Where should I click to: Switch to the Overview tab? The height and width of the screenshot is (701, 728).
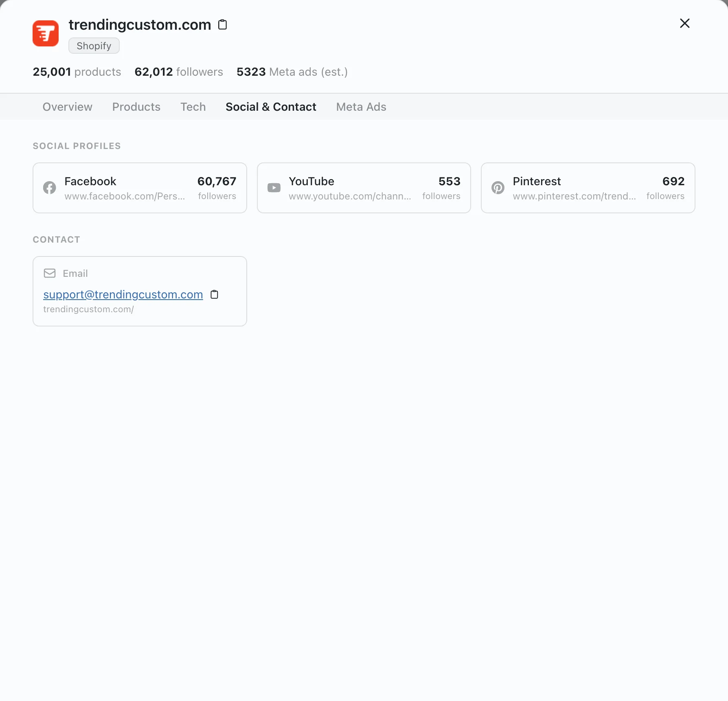coord(67,107)
